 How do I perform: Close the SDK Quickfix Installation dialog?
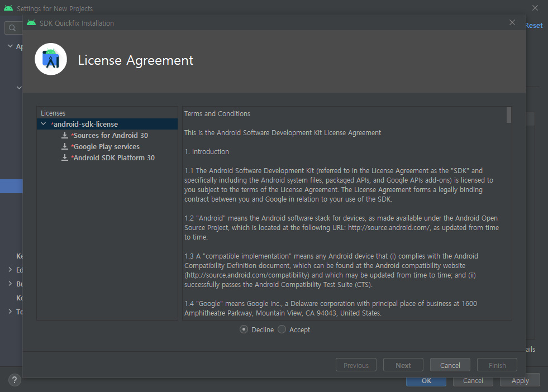512,23
